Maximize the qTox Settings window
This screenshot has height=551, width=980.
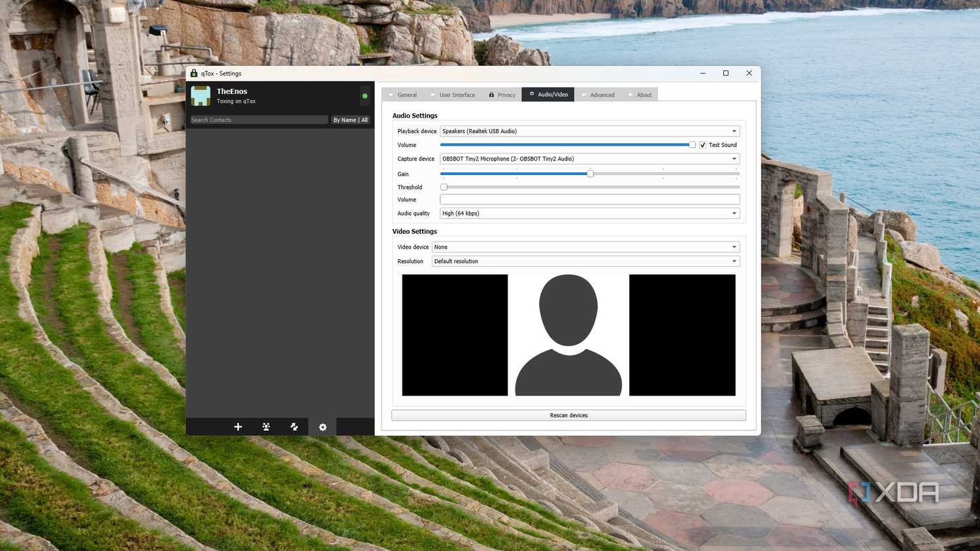(x=725, y=73)
